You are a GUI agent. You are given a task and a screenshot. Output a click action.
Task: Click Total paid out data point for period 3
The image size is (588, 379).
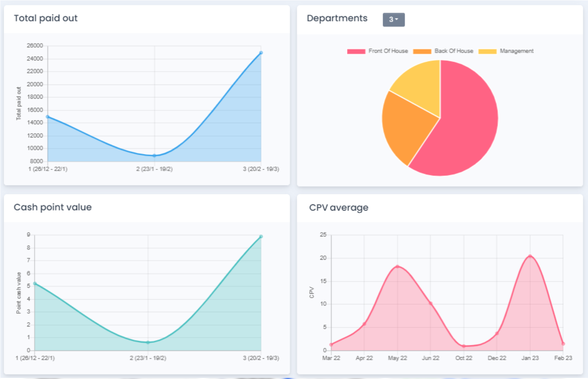coord(261,53)
